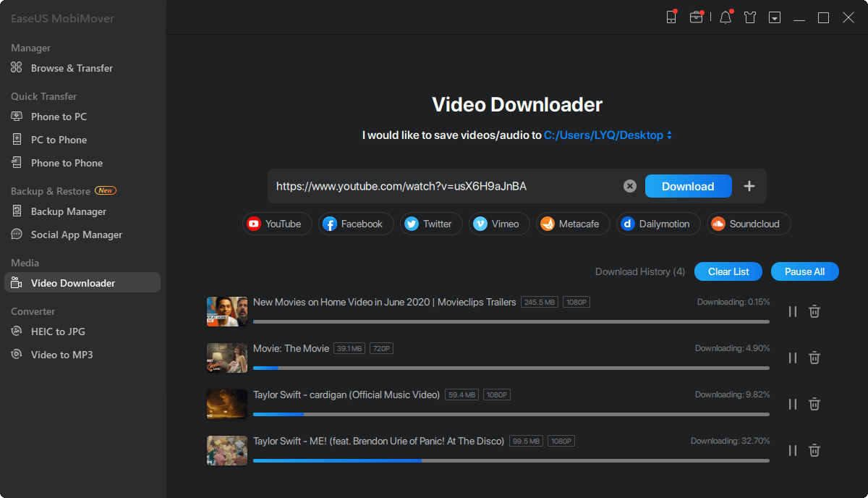Click the cardigan video thumbnail

[x=227, y=404]
